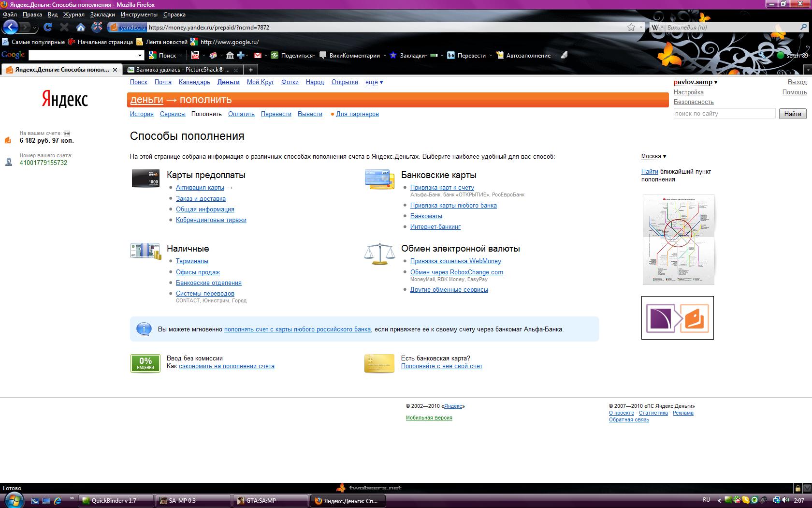Expand the Google search box dropdown arrow
Image resolution: width=812 pixels, height=508 pixels.
point(140,56)
